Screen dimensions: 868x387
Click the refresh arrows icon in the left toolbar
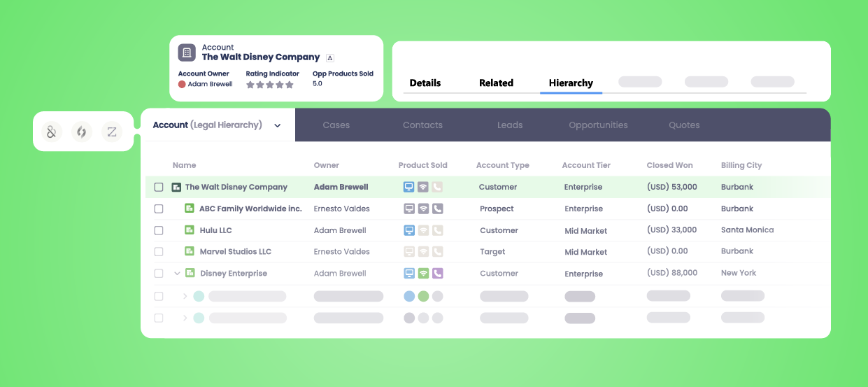click(x=82, y=132)
